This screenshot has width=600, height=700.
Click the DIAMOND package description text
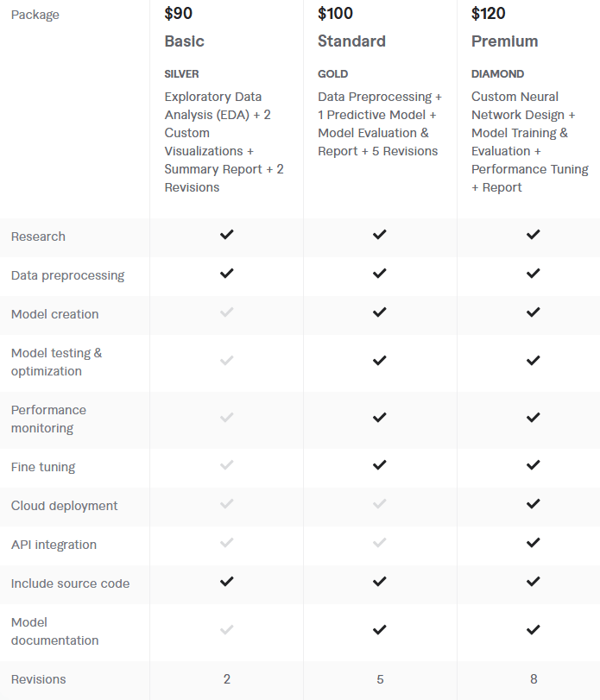click(530, 142)
